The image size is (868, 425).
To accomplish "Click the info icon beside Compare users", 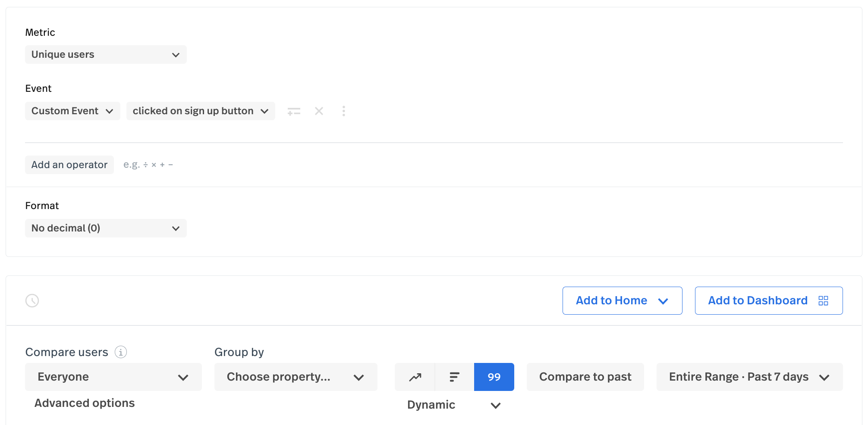I will click(121, 352).
